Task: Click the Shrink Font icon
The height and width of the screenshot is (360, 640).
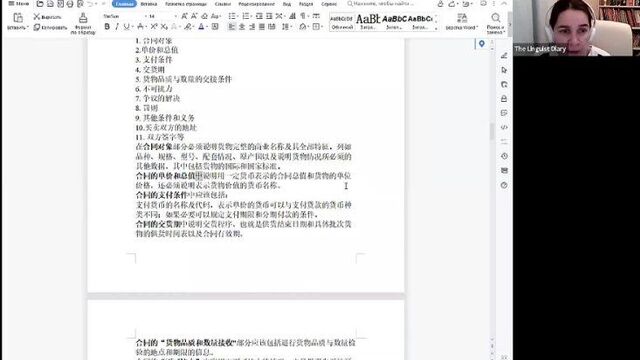Action: pos(194,16)
